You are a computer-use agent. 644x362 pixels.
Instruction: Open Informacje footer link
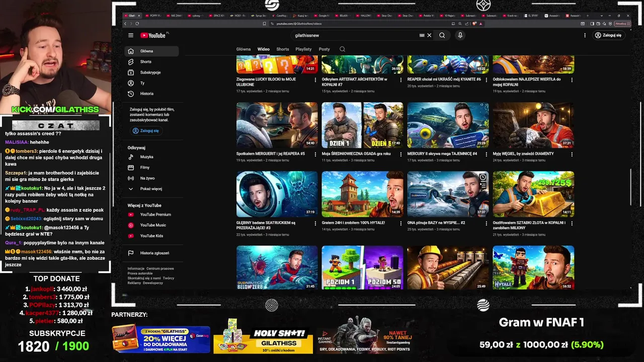pos(136,268)
